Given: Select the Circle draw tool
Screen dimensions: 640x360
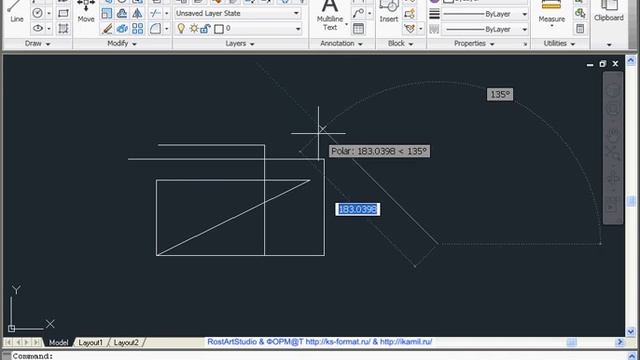Looking at the screenshot, I should coord(37,13).
